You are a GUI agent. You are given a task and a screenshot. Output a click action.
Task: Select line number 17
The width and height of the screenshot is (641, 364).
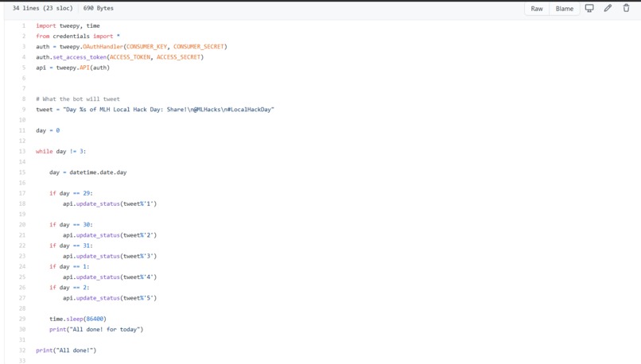click(22, 193)
